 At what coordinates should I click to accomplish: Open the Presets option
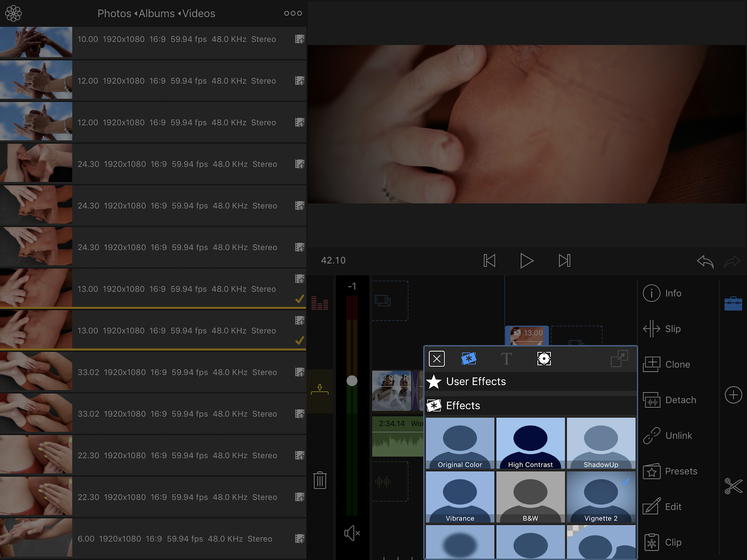pos(670,471)
